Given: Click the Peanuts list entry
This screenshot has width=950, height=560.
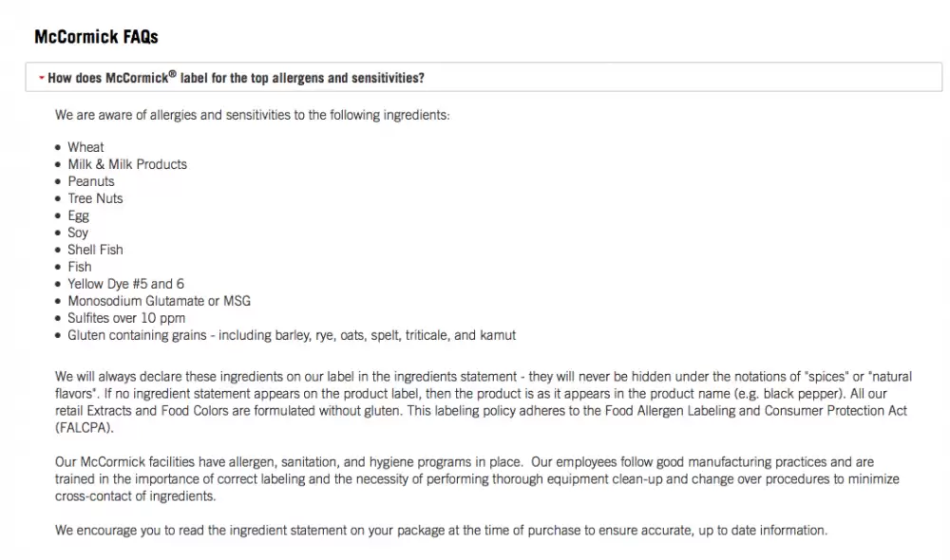Looking at the screenshot, I should (91, 181).
